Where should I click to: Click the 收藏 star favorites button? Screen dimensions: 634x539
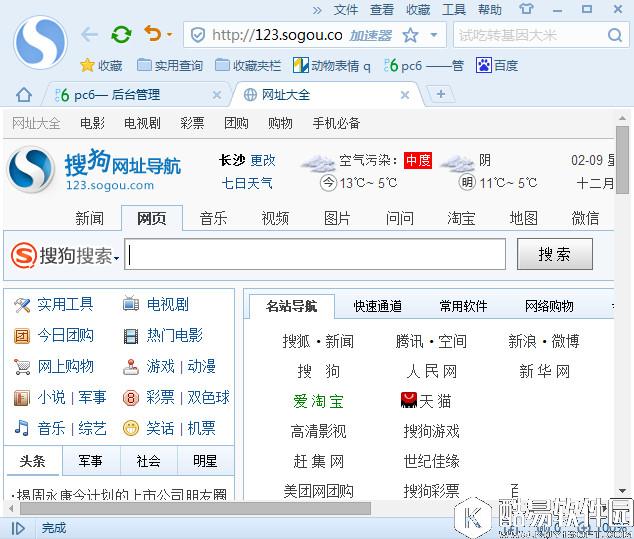101,65
